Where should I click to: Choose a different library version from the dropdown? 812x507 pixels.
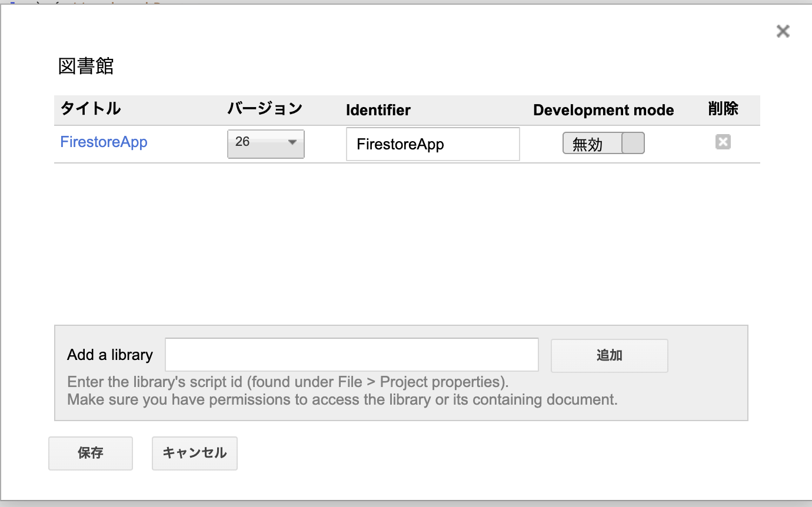(x=265, y=144)
